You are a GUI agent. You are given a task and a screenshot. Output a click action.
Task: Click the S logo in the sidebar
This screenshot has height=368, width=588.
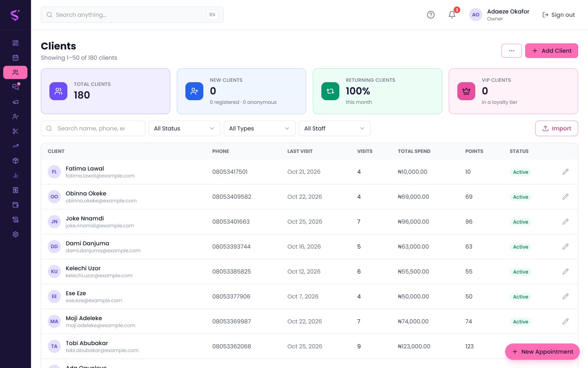click(15, 15)
